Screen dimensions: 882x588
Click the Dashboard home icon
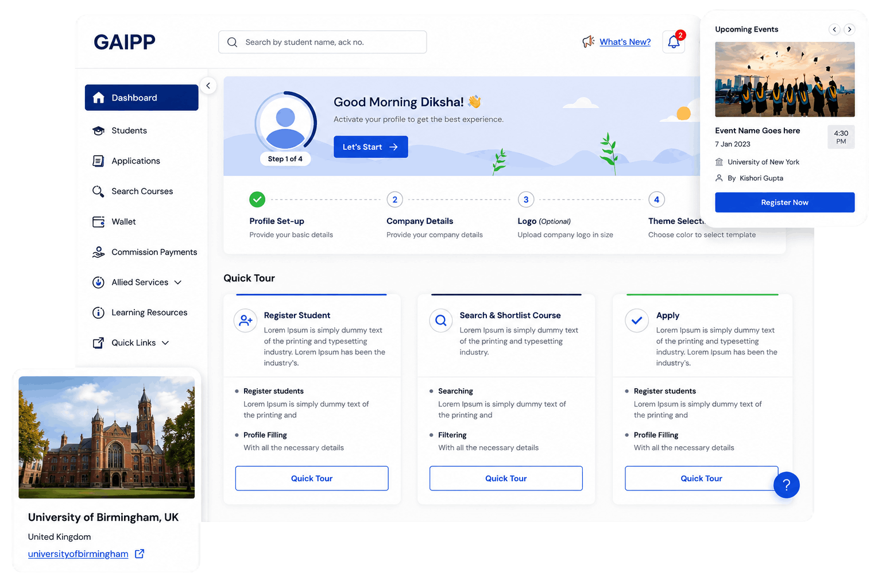point(99,98)
